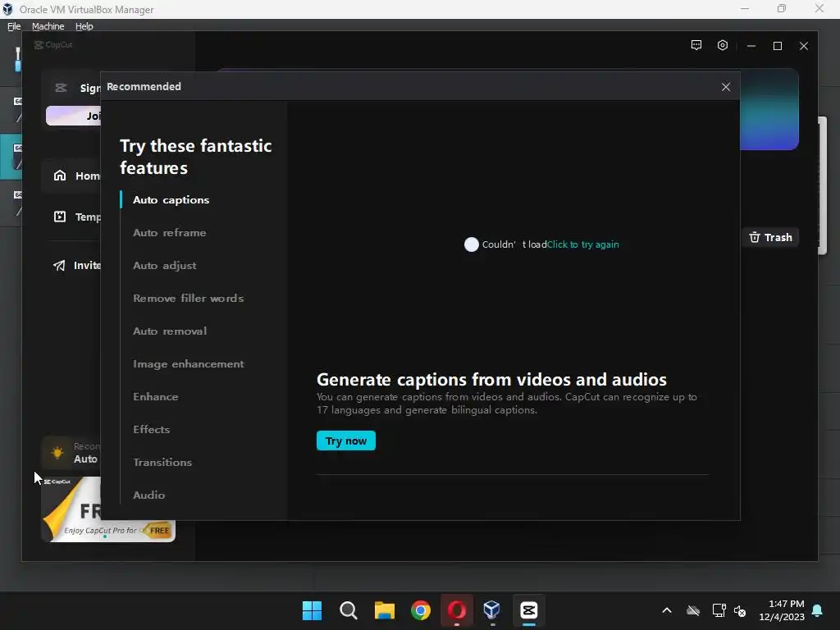Click the network display tray icon
Screen dimensions: 840x630
pos(719,610)
